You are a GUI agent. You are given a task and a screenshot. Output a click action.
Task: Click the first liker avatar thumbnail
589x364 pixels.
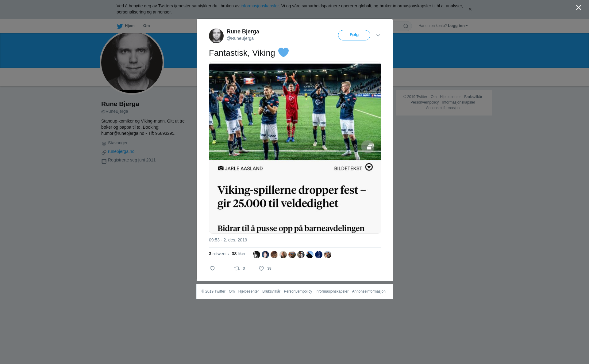256,255
